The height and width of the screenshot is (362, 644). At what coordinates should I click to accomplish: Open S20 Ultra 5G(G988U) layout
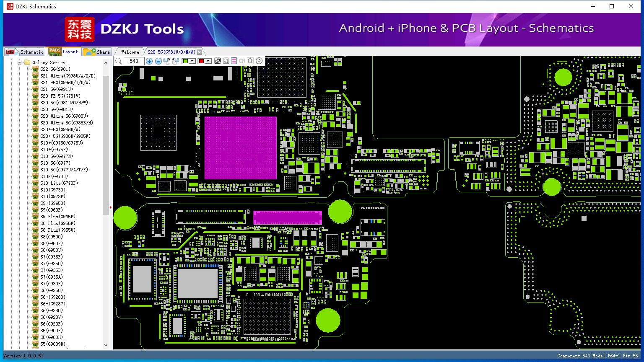pyautogui.click(x=64, y=116)
